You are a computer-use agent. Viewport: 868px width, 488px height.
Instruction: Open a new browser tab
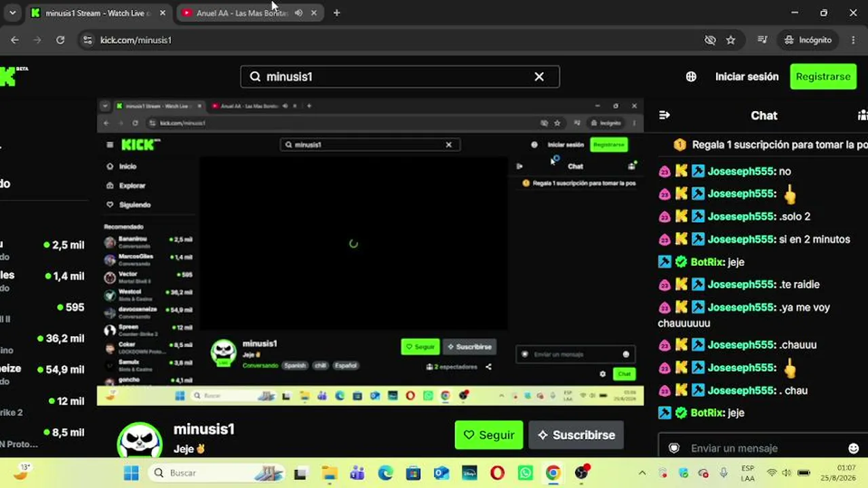(x=336, y=13)
